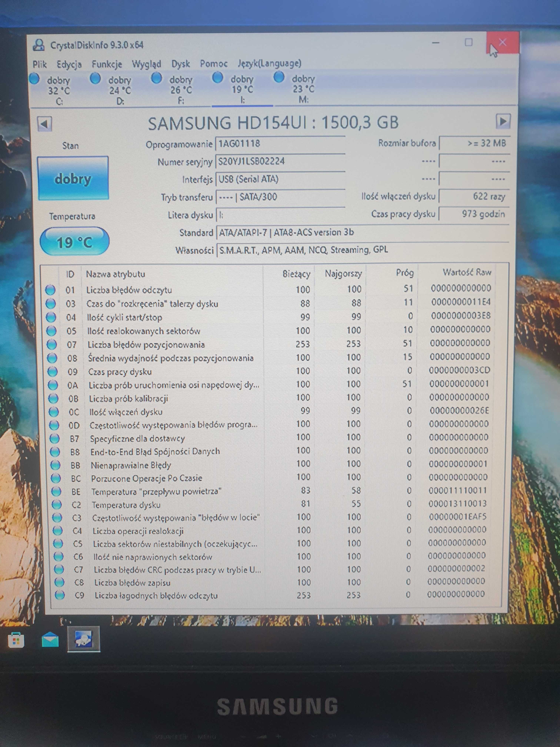
Task: Click the 'Bieżący' column header
Action: pos(296,273)
